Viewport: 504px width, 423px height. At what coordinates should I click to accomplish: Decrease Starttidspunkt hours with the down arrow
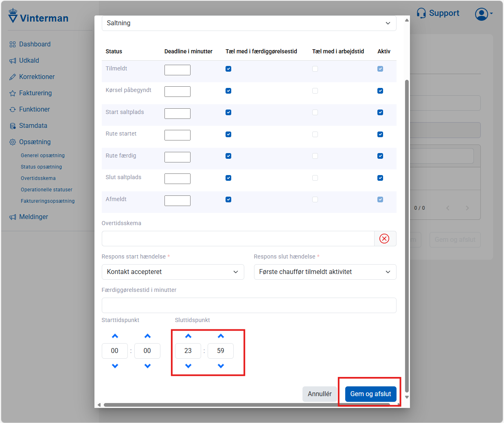[x=115, y=366]
